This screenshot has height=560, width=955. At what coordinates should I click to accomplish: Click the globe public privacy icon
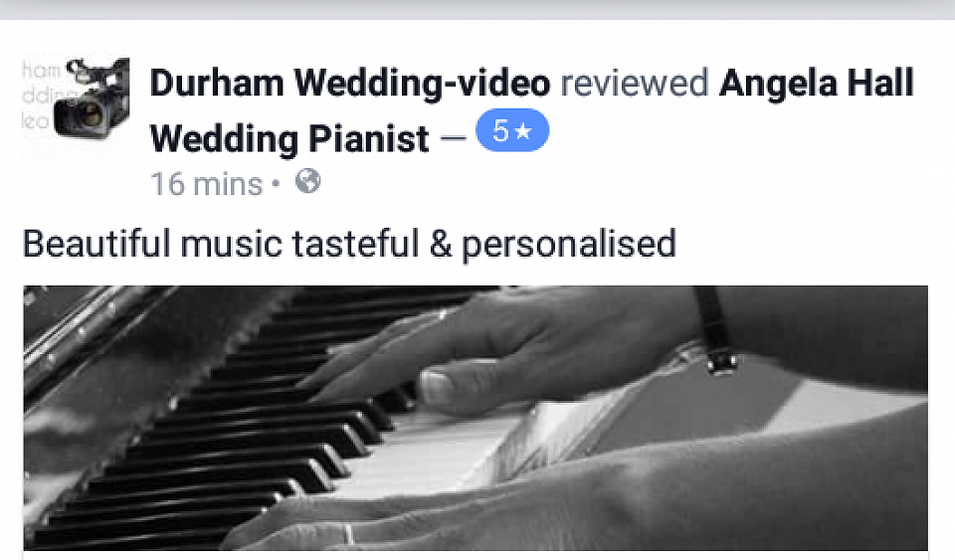(308, 181)
